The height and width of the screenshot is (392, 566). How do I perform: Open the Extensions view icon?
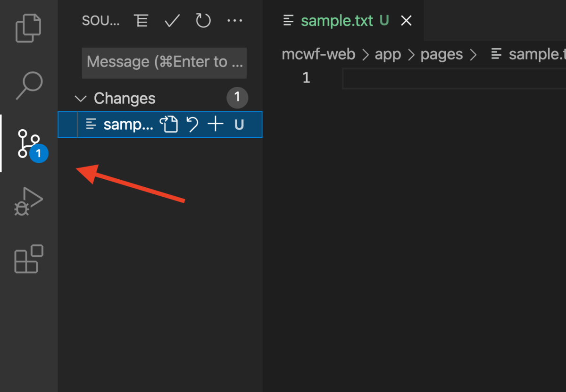click(x=29, y=259)
